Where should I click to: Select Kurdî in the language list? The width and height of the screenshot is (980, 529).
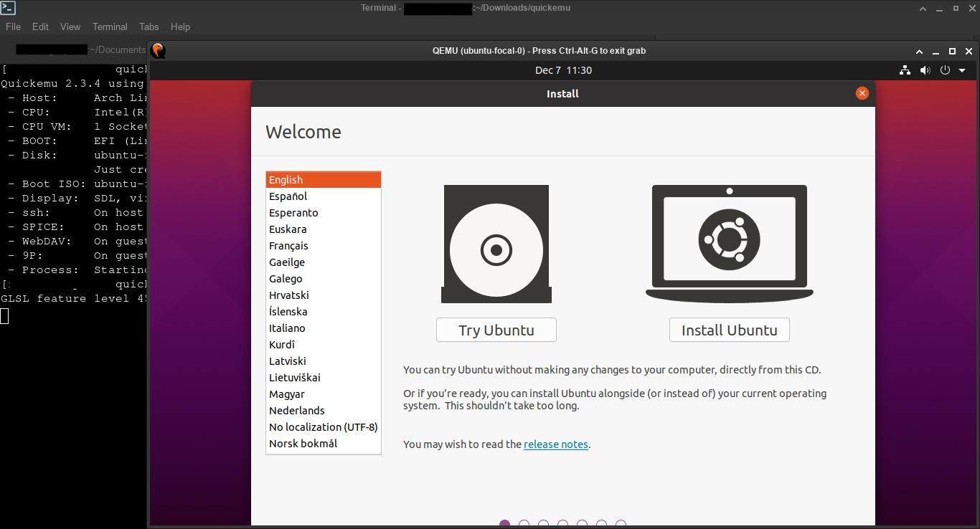pyautogui.click(x=323, y=345)
